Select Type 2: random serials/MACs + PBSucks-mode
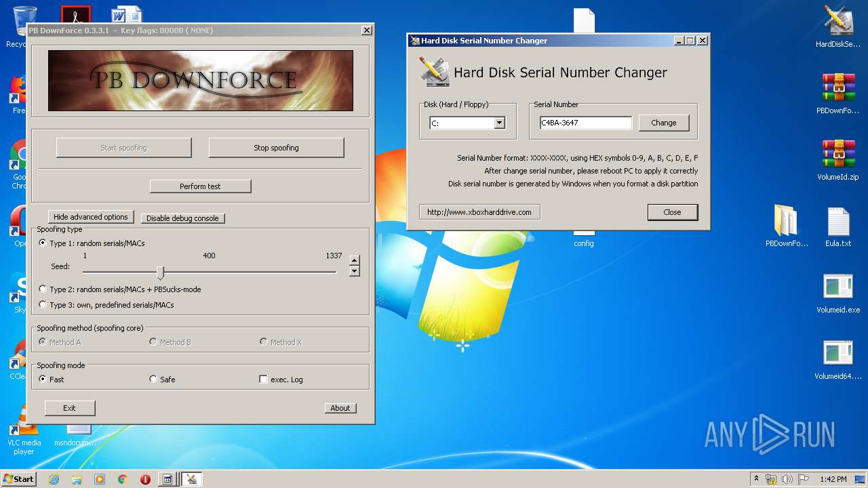Viewport: 868px width, 488px height. [x=120, y=289]
